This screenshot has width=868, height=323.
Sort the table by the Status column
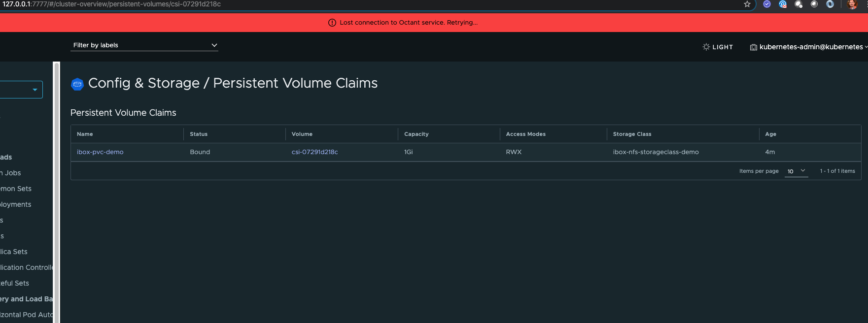199,134
